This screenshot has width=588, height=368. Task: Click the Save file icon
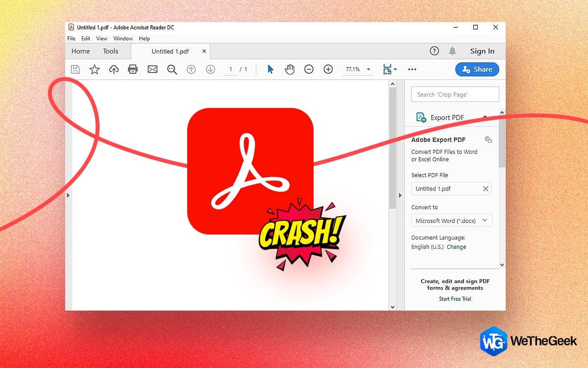coord(75,69)
